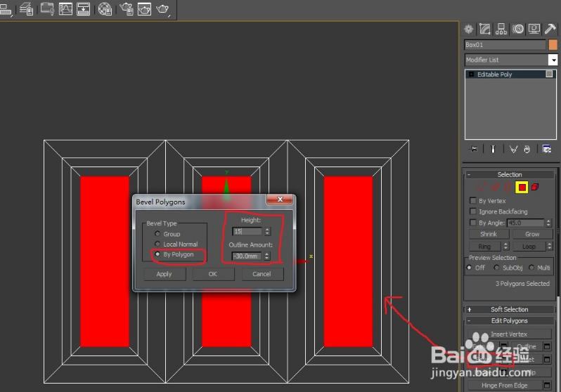Enable By Angle selection
Screen dimensions: 561x392
[x=473, y=223]
